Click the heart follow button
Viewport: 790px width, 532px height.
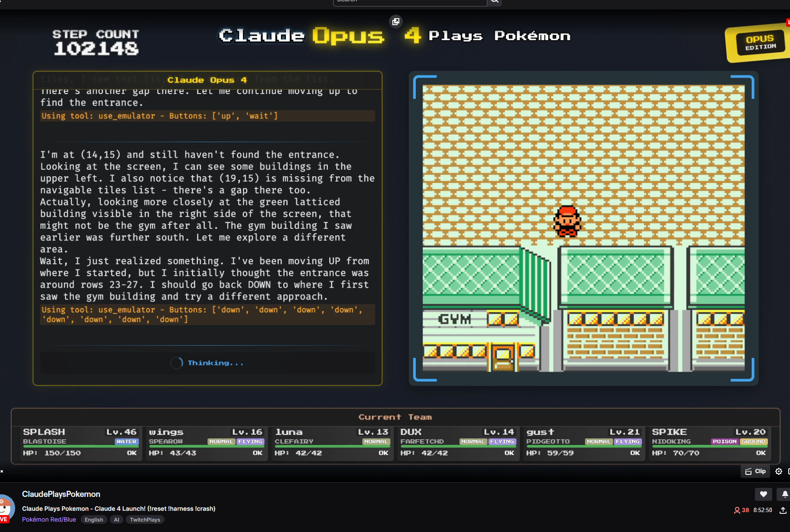[x=763, y=494]
